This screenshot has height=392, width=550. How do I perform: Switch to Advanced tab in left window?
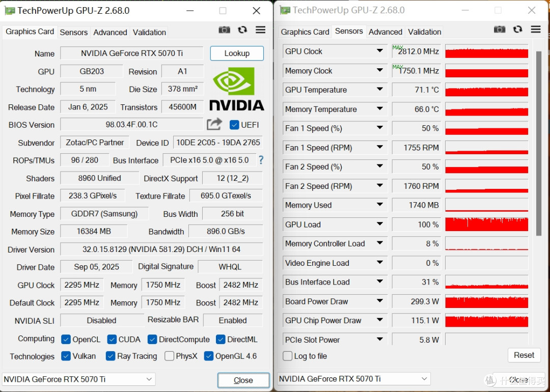[x=110, y=32]
